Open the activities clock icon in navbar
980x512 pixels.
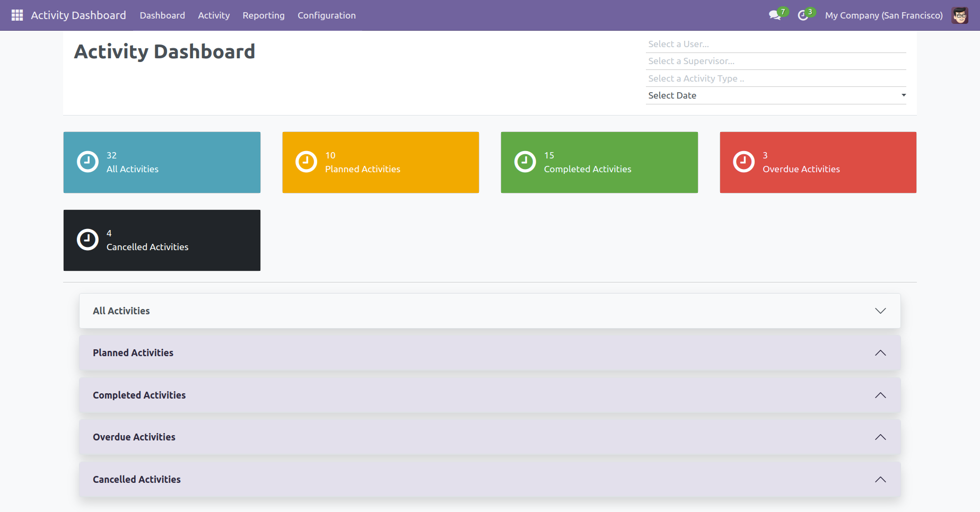pyautogui.click(x=803, y=15)
